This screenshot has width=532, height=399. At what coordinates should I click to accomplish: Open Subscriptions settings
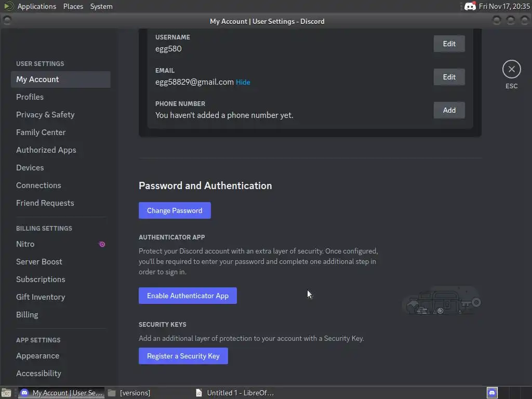[61, 279]
